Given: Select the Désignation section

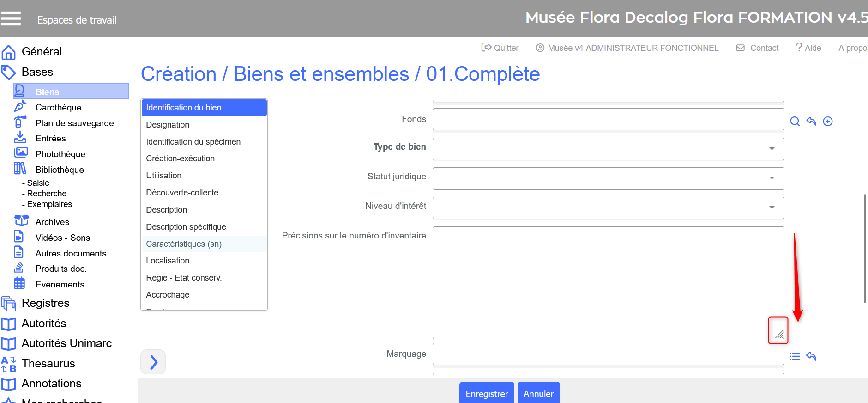Looking at the screenshot, I should click(168, 125).
